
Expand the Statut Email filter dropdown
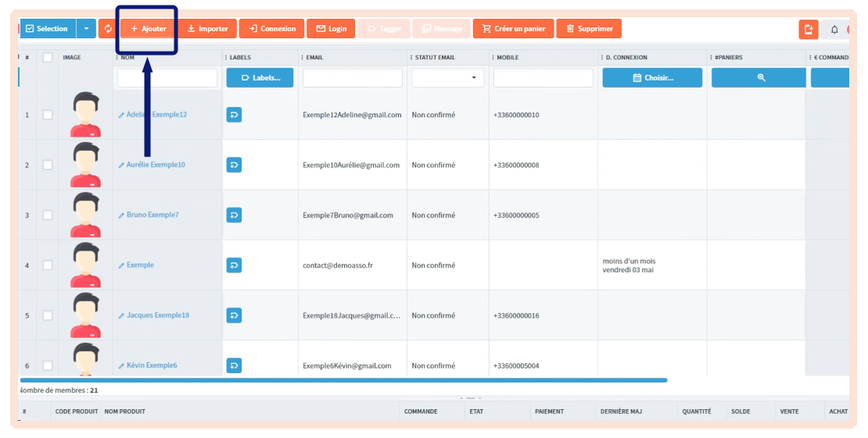point(448,78)
